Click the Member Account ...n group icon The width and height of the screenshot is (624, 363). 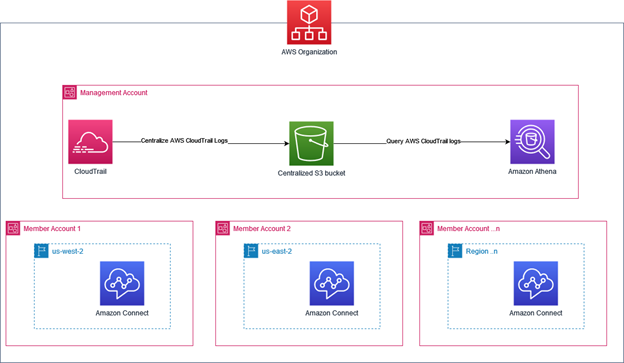tap(427, 228)
